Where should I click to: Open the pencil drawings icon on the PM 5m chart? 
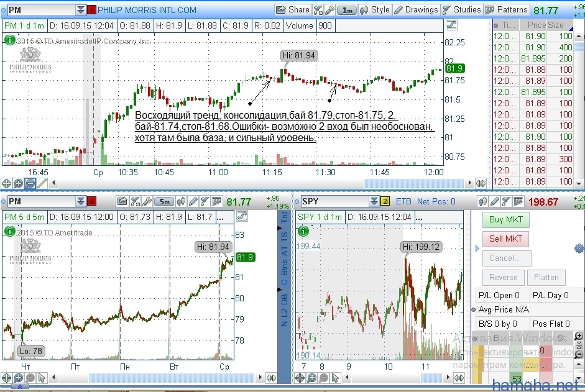click(193, 202)
